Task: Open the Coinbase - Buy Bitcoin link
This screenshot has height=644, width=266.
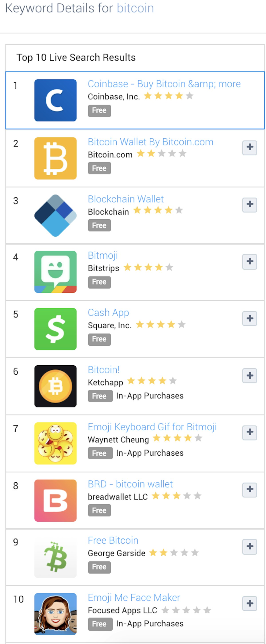Action: tap(164, 84)
